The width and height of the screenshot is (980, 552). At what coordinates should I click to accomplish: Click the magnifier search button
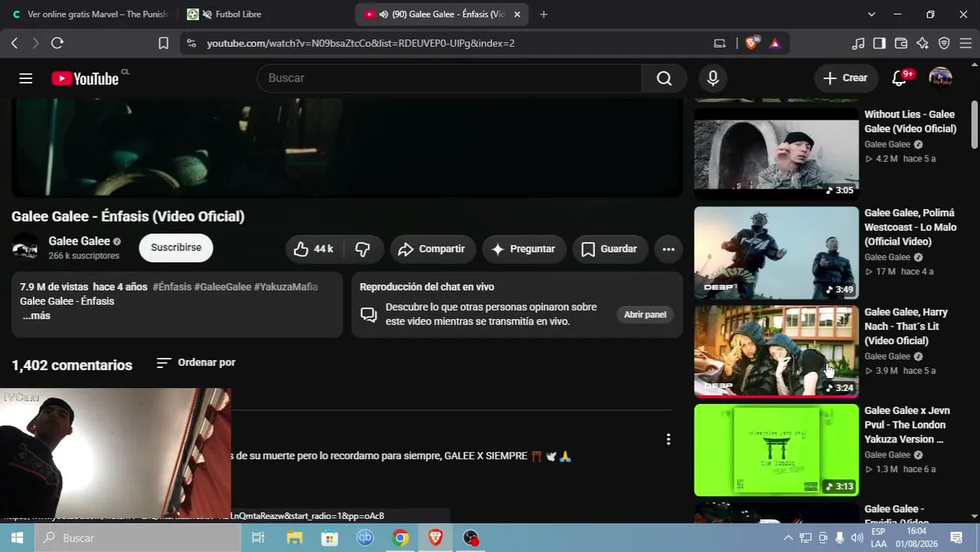coord(664,78)
